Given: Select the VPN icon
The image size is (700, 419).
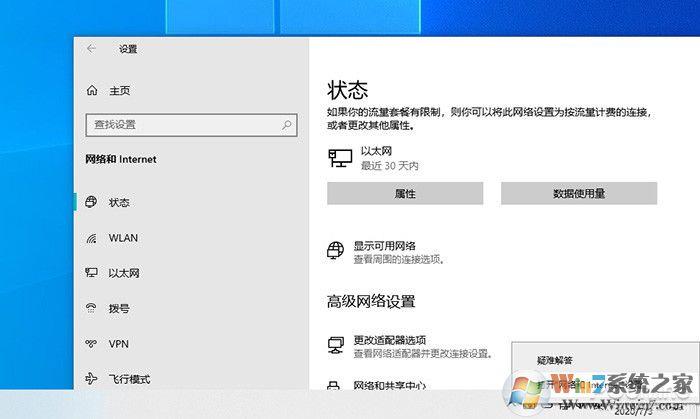Looking at the screenshot, I should point(91,344).
